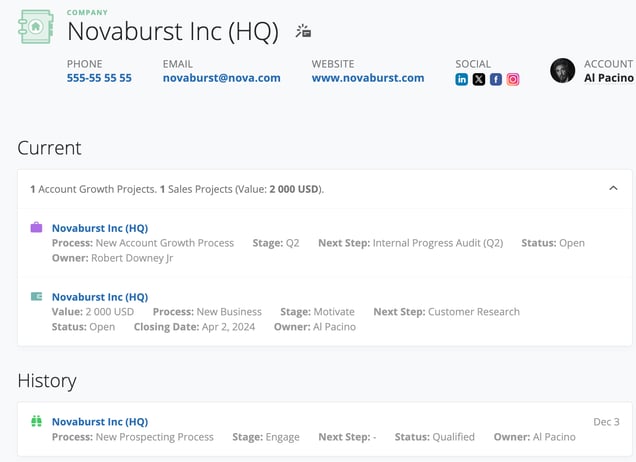Open the www.novaburst.com website link
The image size is (636, 462).
(x=368, y=78)
